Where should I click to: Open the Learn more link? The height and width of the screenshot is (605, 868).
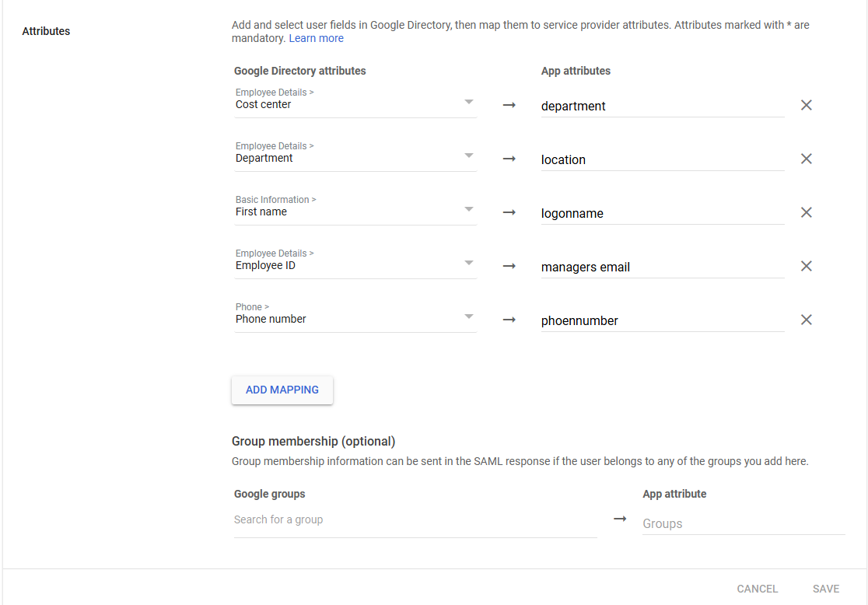tap(317, 38)
